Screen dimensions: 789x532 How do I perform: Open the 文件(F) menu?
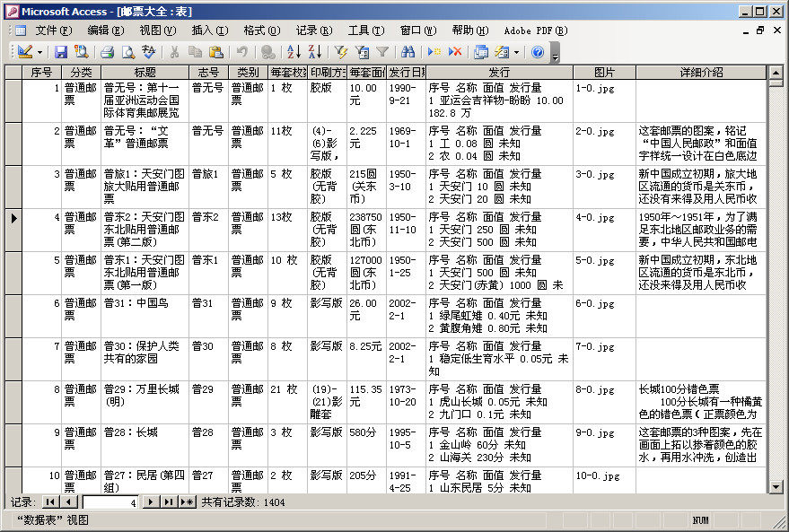53,31
